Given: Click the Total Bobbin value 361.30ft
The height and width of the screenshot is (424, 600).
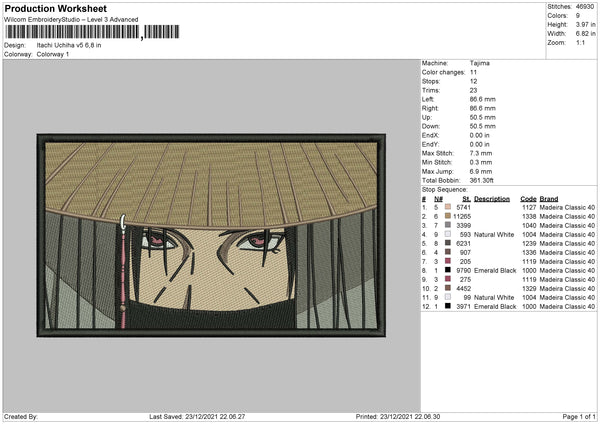Looking at the screenshot, I should pyautogui.click(x=482, y=180).
